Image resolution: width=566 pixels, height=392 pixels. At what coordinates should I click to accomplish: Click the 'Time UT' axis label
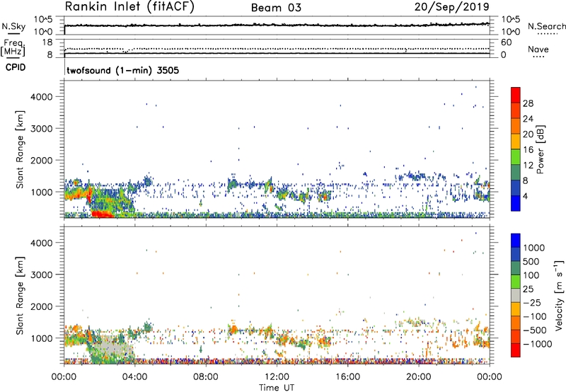277,388
